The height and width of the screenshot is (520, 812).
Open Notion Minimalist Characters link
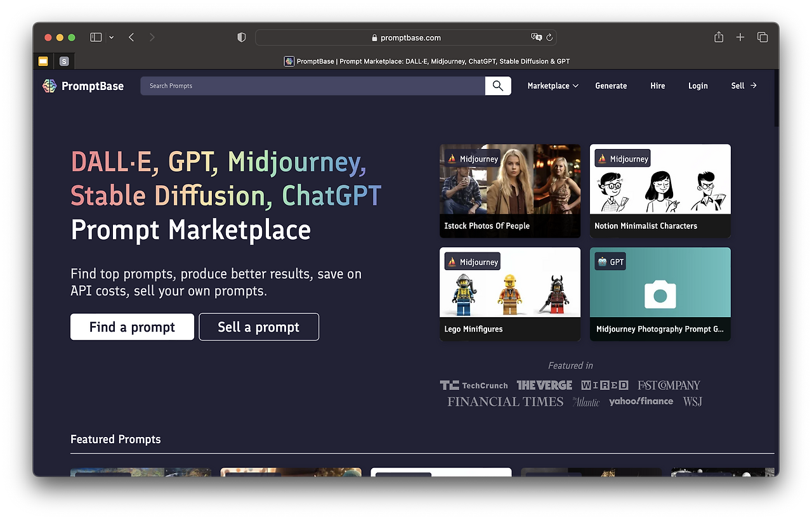click(x=646, y=226)
